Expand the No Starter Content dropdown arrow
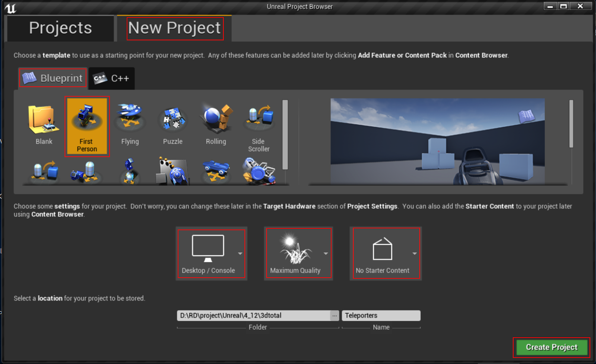 click(x=415, y=253)
